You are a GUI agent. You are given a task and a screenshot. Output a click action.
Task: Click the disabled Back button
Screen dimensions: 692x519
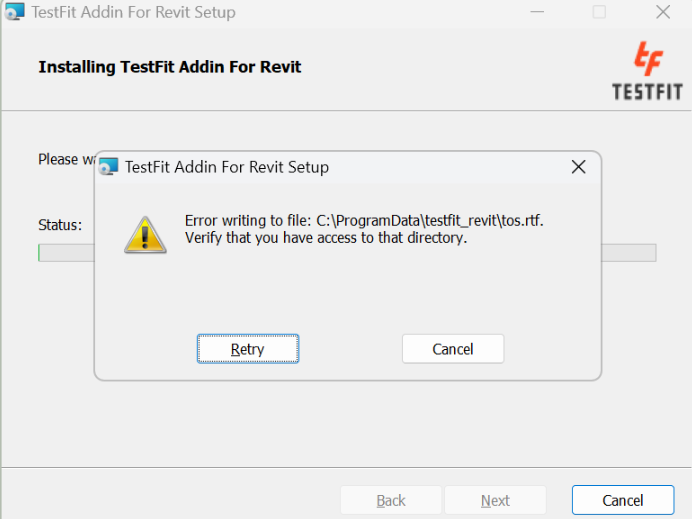[391, 500]
